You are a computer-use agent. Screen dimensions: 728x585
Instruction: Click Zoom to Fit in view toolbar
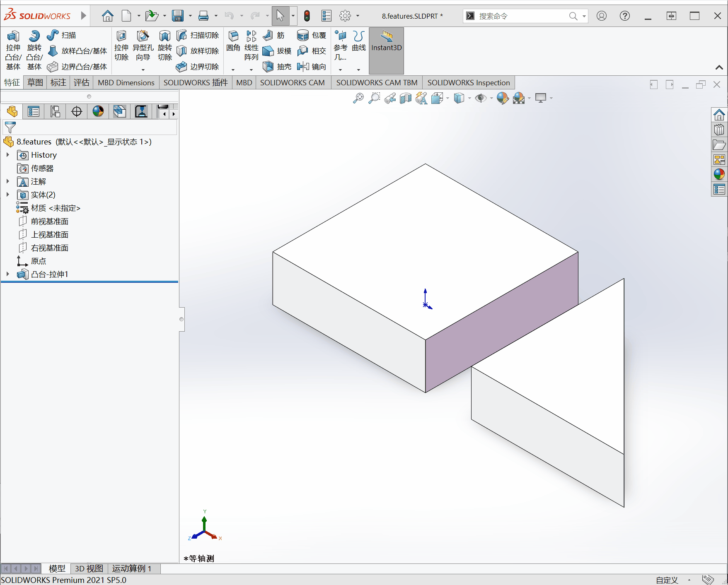click(358, 98)
